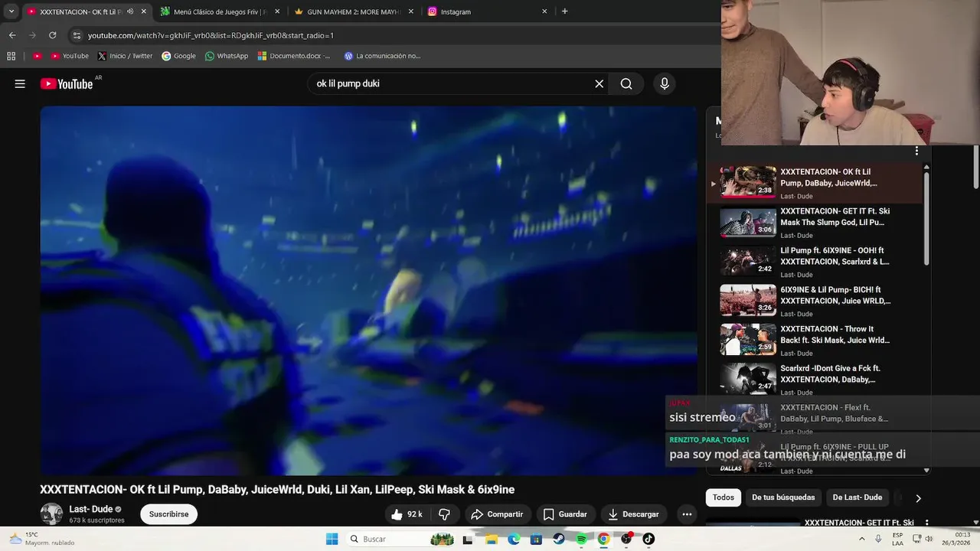Reload the current page
Screen dimensions: 980x551
pos(52,35)
